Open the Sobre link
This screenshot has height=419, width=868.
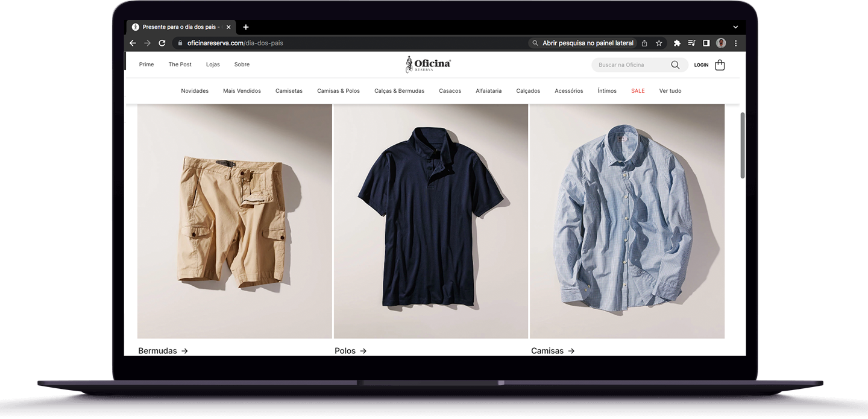click(x=242, y=65)
